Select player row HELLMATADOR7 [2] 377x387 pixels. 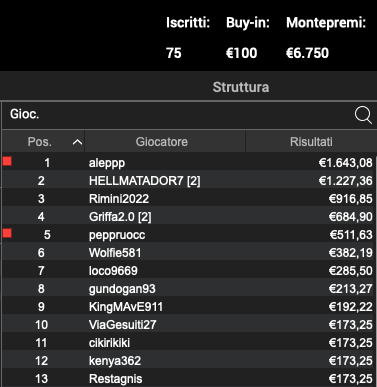tap(189, 181)
